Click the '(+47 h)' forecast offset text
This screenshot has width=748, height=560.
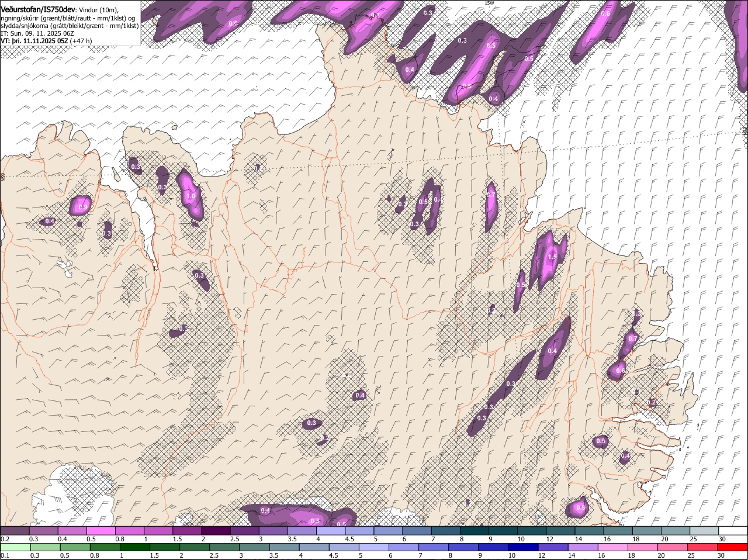pyautogui.click(x=81, y=41)
